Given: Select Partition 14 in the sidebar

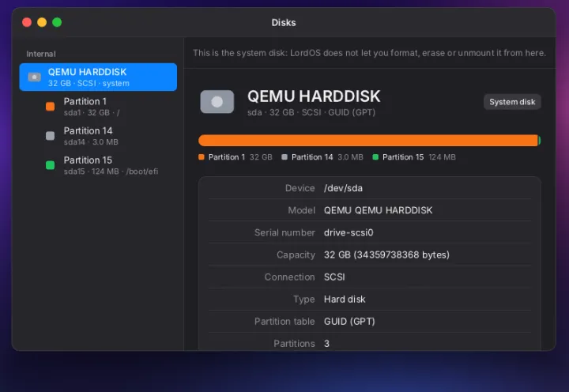Looking at the screenshot, I should pyautogui.click(x=98, y=136).
